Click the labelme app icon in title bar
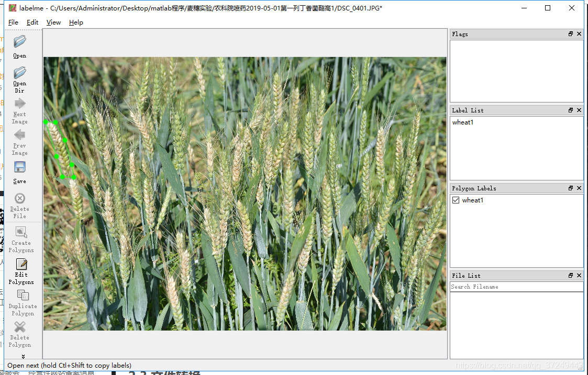 click(x=13, y=8)
